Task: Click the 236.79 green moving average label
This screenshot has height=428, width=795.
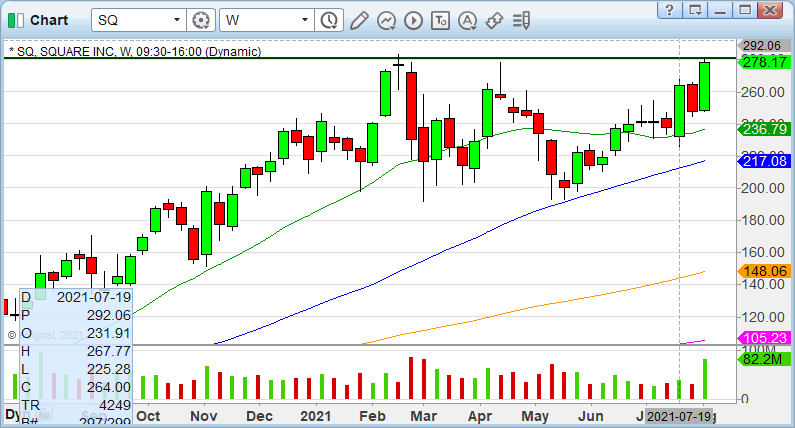Action: pos(764,129)
